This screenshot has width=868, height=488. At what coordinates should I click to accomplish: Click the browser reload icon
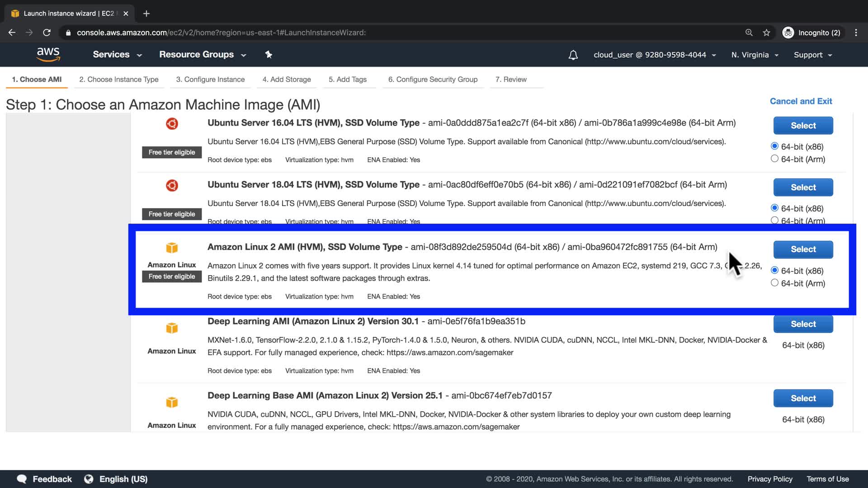(x=47, y=33)
